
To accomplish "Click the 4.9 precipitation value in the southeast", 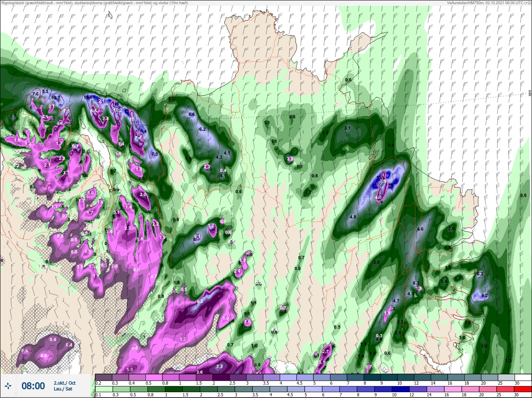I will click(x=410, y=294).
